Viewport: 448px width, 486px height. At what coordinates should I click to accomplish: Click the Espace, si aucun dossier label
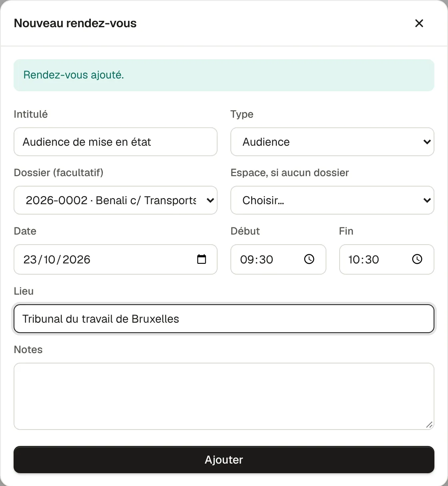click(290, 173)
